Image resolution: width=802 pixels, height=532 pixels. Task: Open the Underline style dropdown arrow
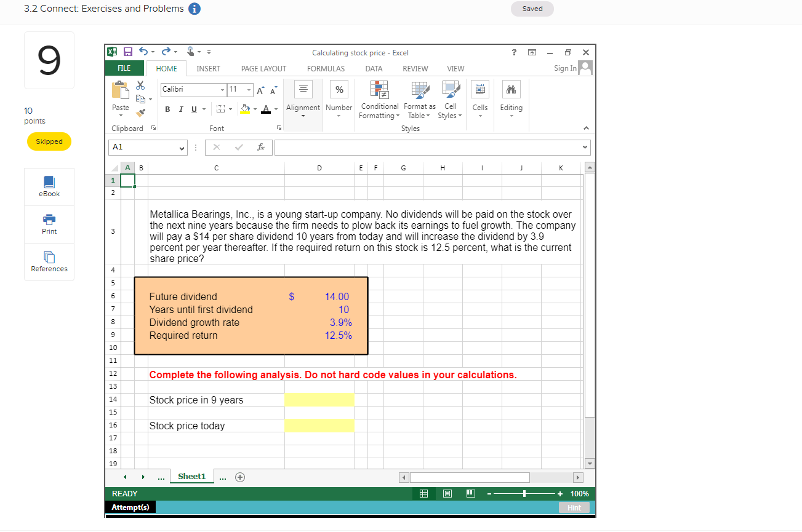coord(204,109)
